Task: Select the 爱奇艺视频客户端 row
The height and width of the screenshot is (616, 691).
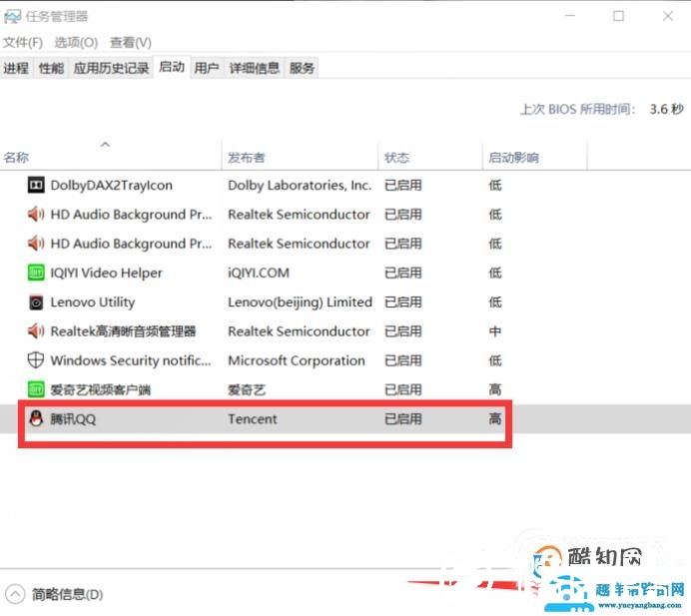Action: pos(345,389)
